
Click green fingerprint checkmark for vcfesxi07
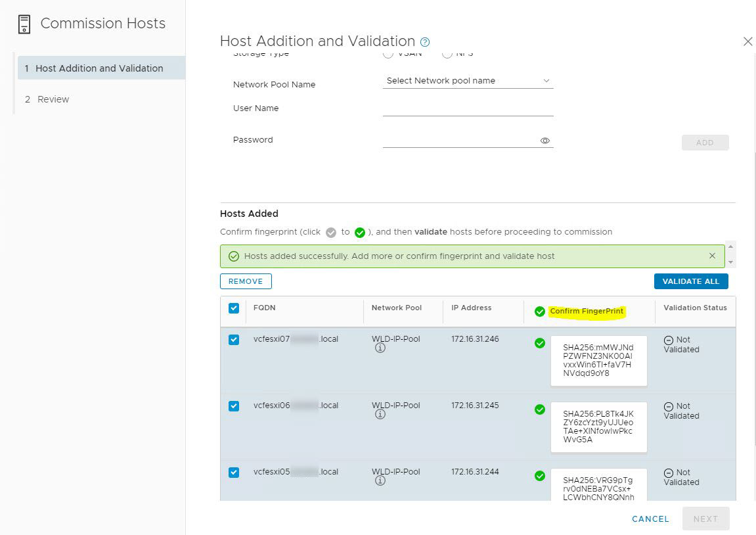(x=540, y=343)
